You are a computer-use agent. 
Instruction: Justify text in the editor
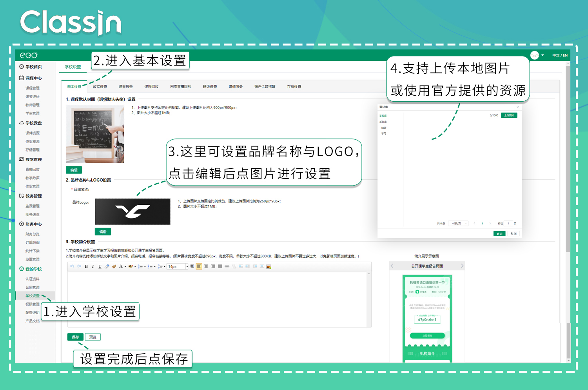220,266
